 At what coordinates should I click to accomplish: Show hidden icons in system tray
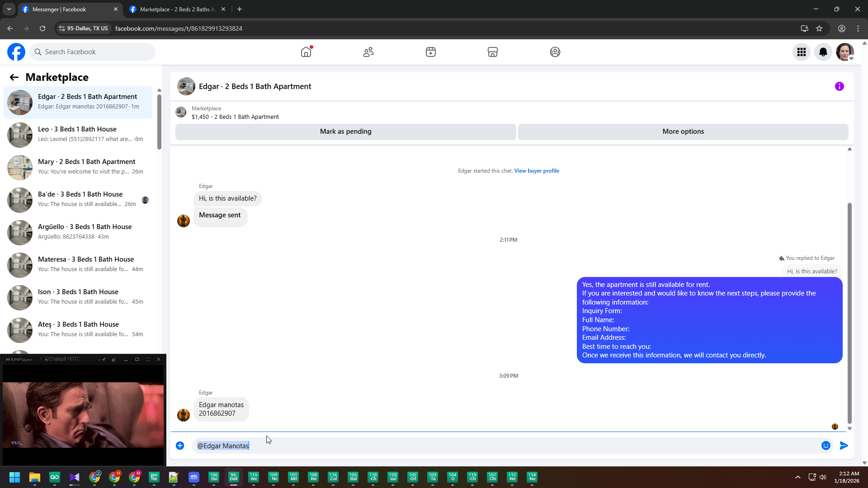(798, 477)
